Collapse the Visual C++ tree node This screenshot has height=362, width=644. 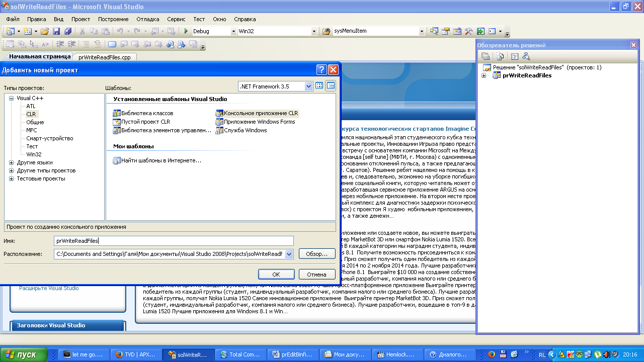coord(11,98)
